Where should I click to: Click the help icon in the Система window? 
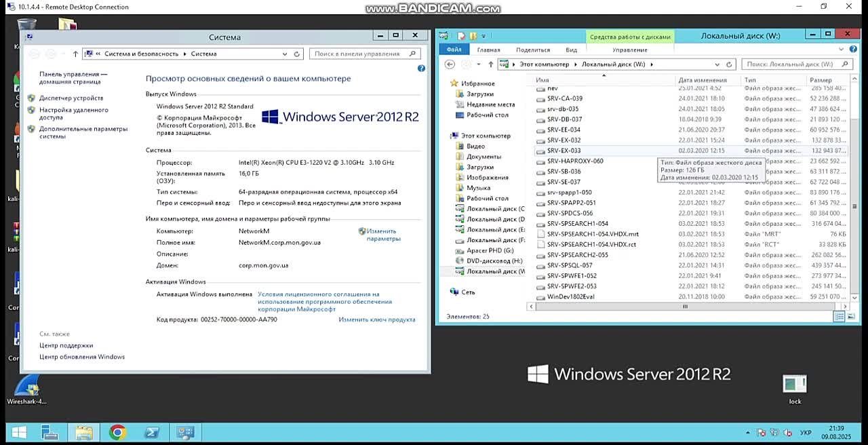[421, 69]
